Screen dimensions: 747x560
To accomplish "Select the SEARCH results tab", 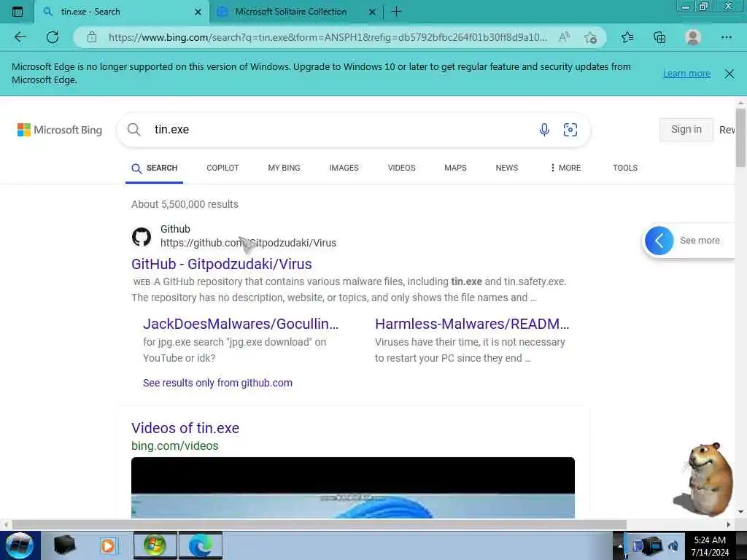I will 155,168.
